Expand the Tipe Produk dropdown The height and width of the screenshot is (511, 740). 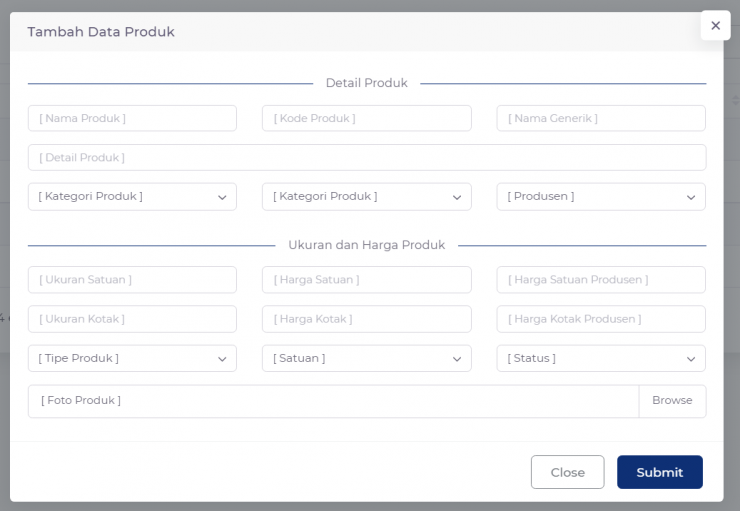pos(132,359)
